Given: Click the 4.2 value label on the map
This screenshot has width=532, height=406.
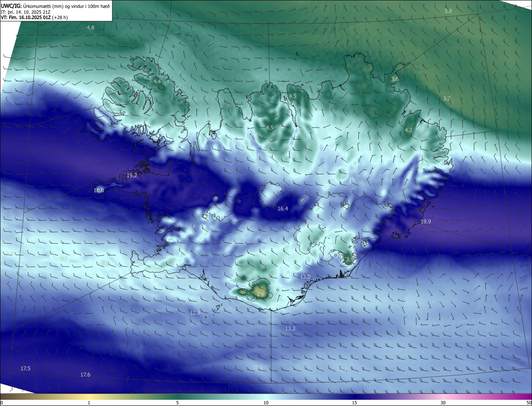Looking at the screenshot, I should click(x=409, y=130).
